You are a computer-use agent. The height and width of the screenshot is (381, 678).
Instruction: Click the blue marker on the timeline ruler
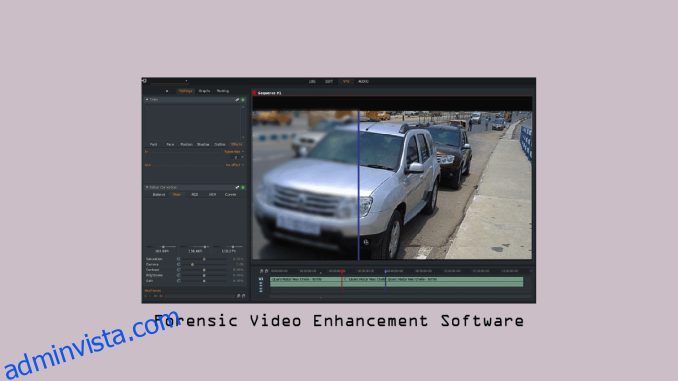(385, 271)
